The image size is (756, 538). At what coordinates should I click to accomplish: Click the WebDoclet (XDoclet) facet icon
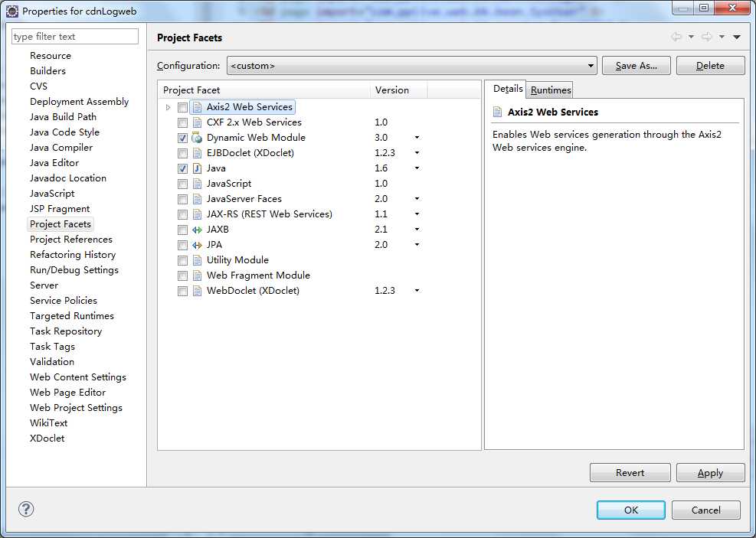(x=197, y=291)
